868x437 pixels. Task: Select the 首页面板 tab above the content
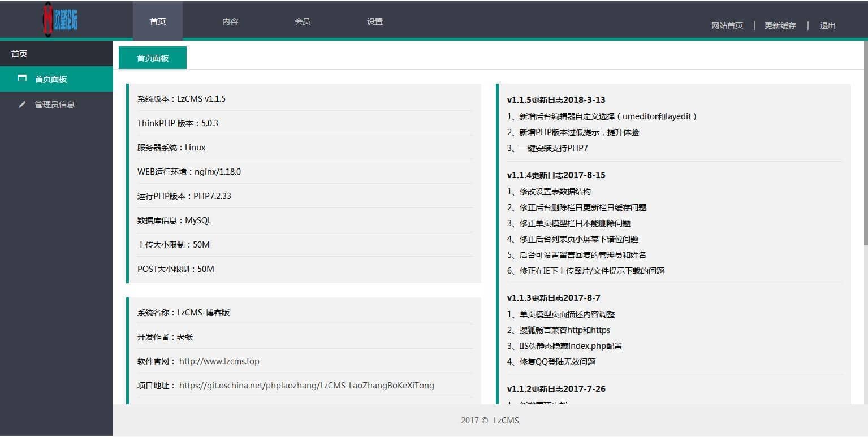(153, 58)
